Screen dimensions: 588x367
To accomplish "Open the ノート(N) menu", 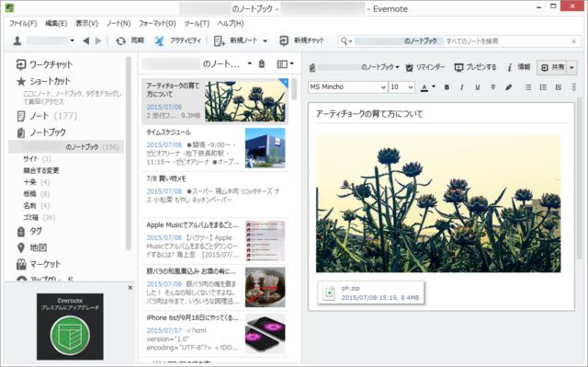I will [x=119, y=23].
